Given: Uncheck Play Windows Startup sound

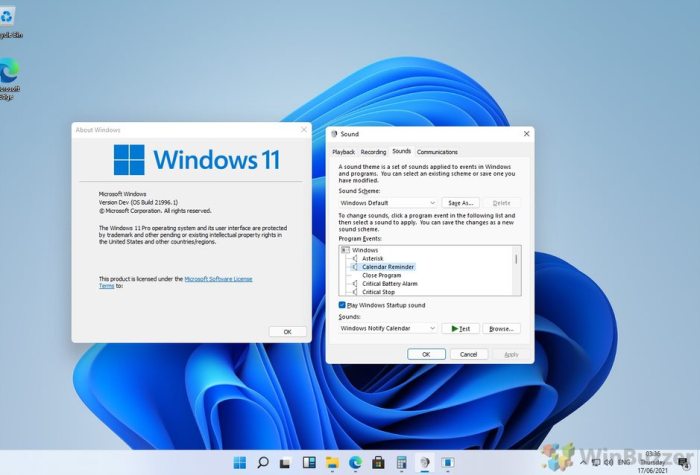Looking at the screenshot, I should [x=343, y=305].
